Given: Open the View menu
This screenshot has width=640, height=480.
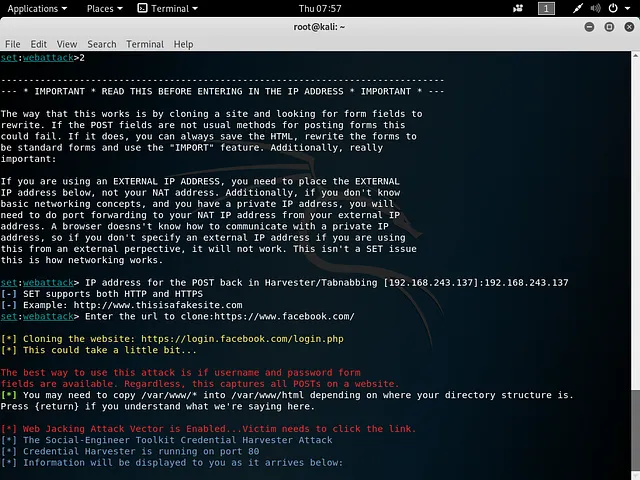Looking at the screenshot, I should click(67, 44).
